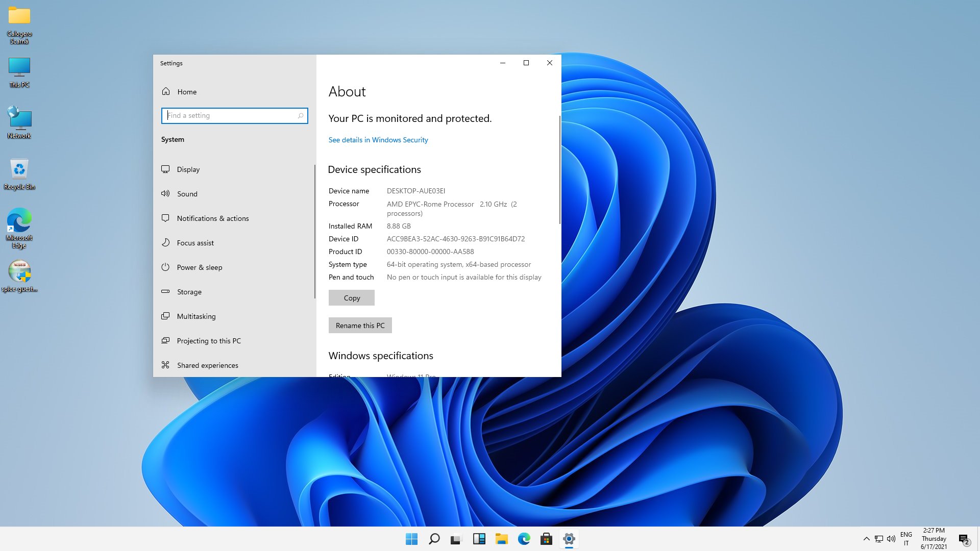Screen dimensions: 980x551
Task: Expand hidden icons in the system tray
Action: point(867,539)
